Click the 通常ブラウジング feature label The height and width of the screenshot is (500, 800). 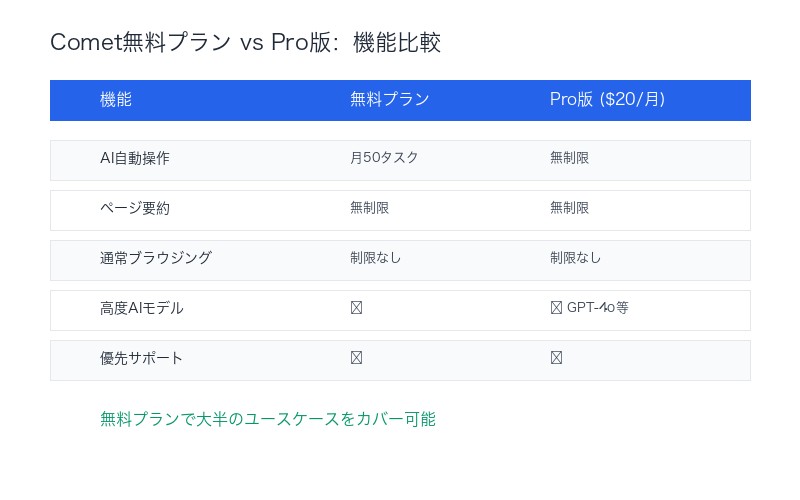click(x=156, y=258)
